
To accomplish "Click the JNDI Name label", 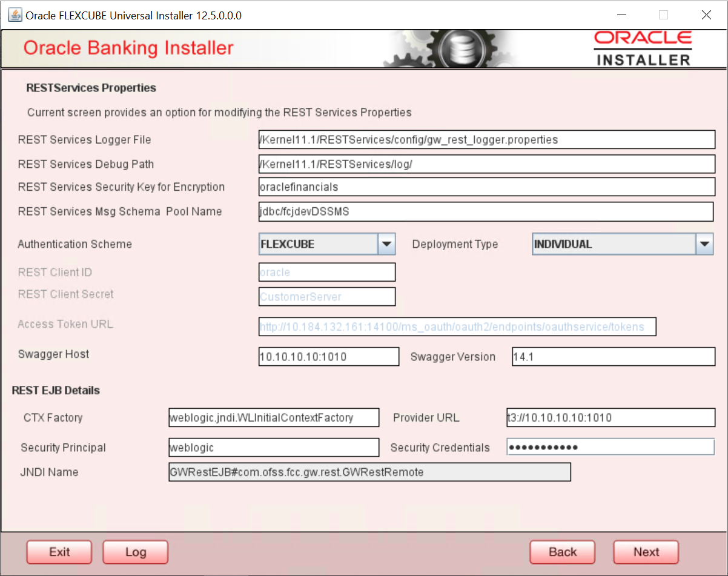I will 49,472.
